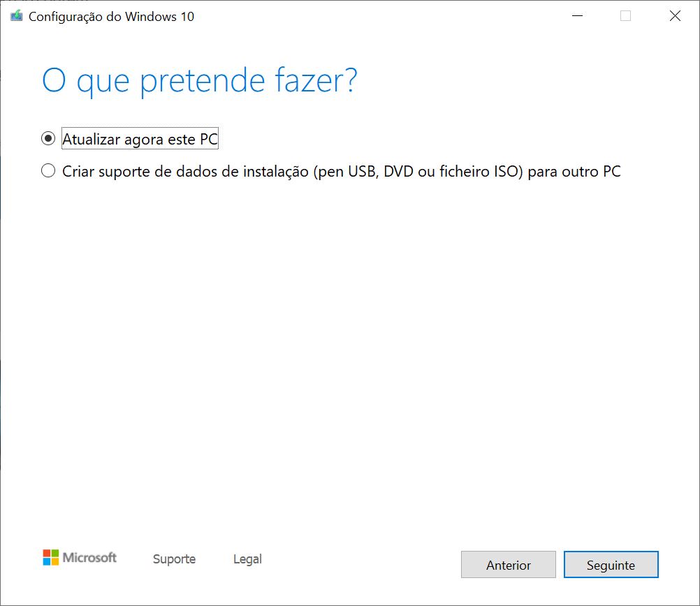Open the Legal link
This screenshot has height=606, width=700.
247,559
